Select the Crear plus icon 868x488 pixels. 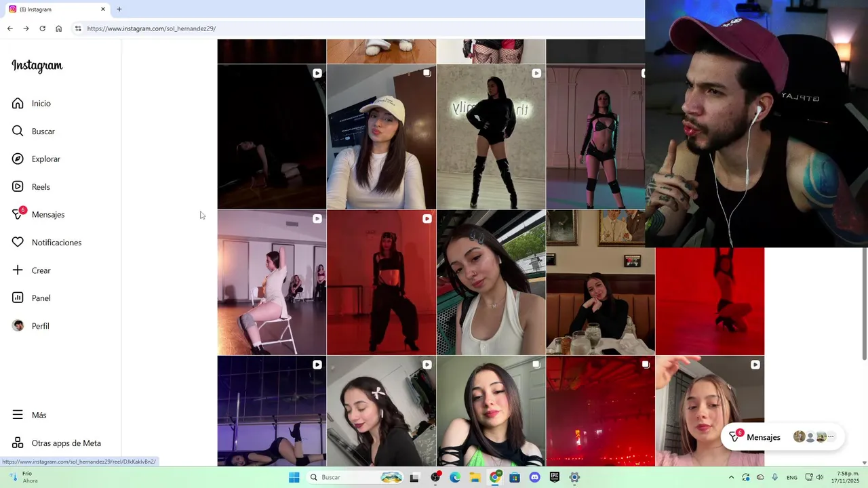point(18,270)
